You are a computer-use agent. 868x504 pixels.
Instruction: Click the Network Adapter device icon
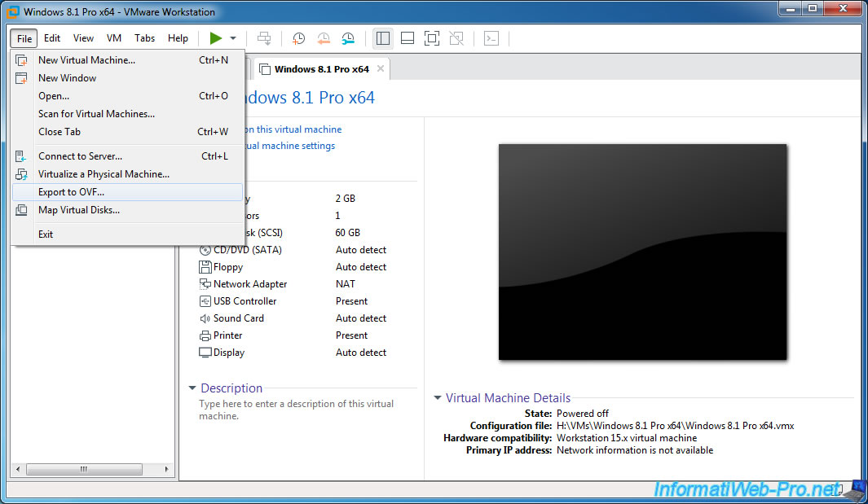pyautogui.click(x=205, y=284)
